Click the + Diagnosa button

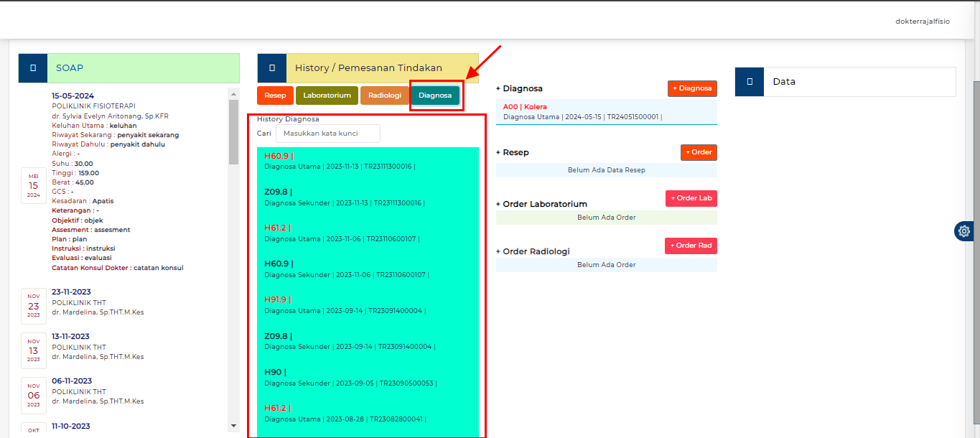click(x=691, y=88)
